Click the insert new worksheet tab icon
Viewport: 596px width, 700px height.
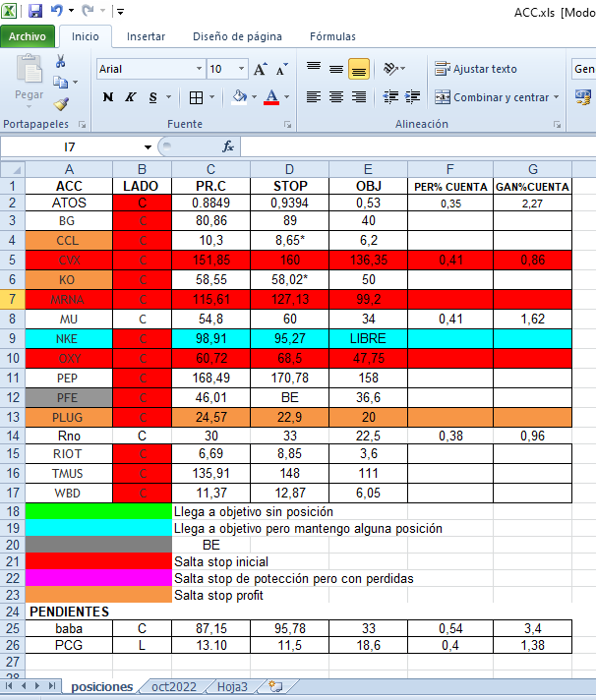(x=275, y=686)
